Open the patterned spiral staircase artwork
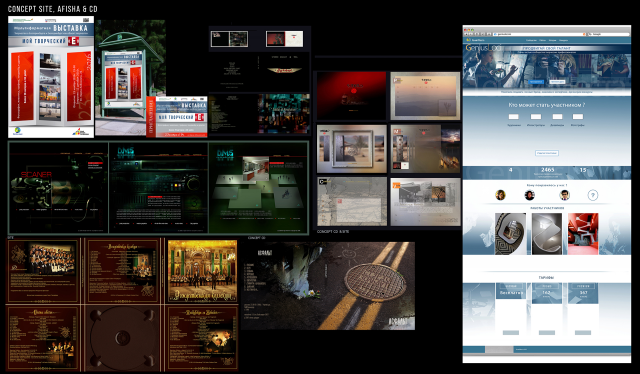640x374 pixels. [x=511, y=234]
